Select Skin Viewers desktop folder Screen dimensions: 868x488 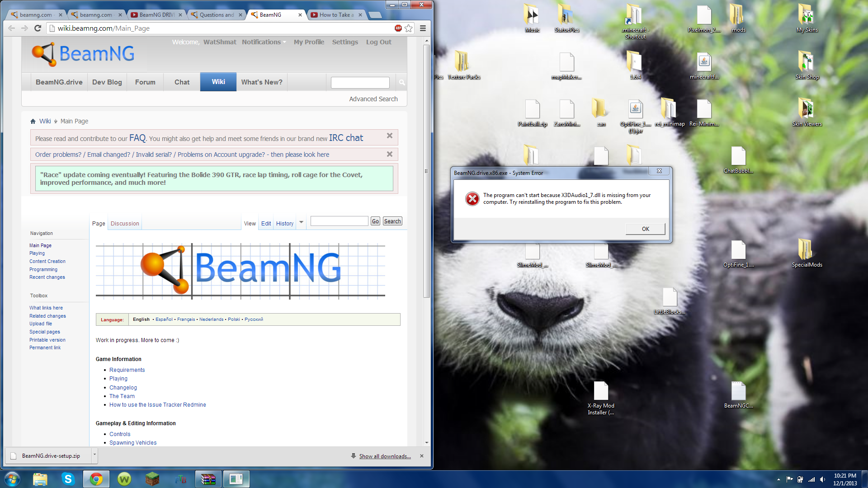(x=807, y=113)
